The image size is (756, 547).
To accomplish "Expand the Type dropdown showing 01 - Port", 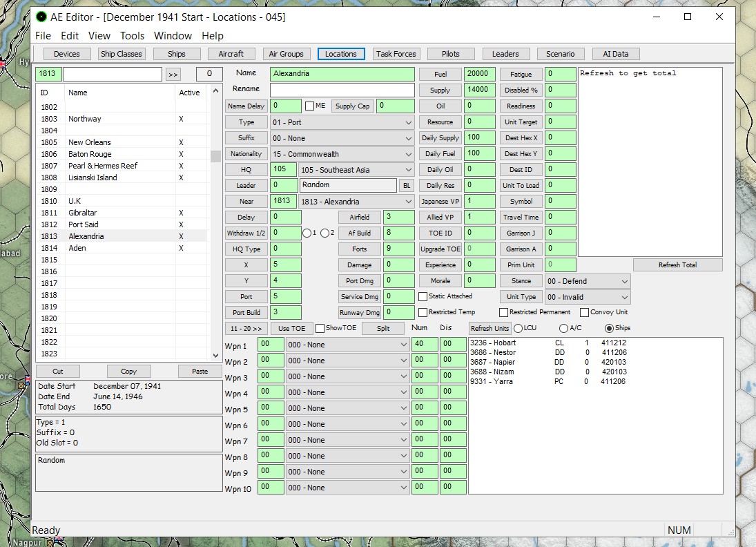I will click(342, 122).
